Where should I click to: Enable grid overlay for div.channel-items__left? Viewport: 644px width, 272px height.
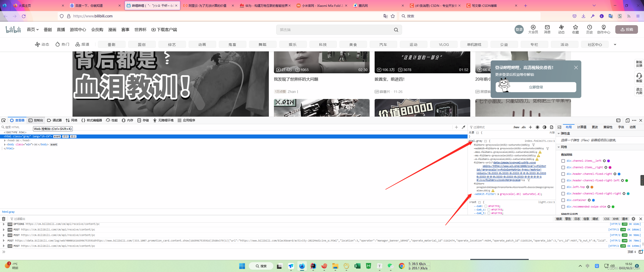[563, 161]
